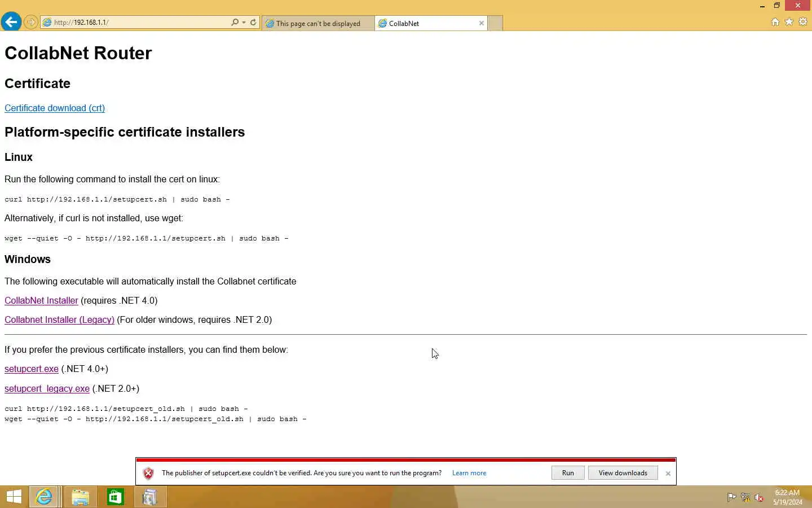Open a new tab button
This screenshot has height=508, width=812.
(x=495, y=23)
